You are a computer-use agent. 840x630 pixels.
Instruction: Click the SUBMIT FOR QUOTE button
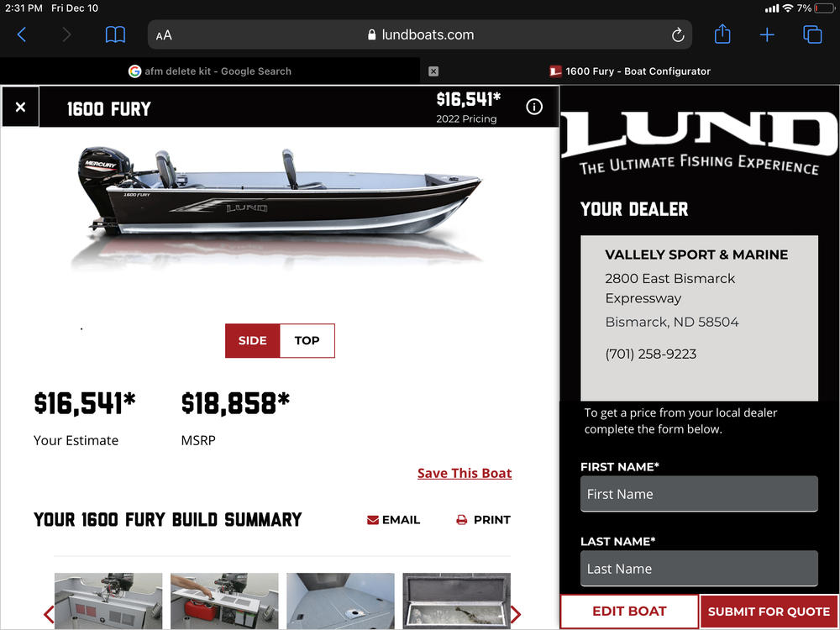point(769,612)
